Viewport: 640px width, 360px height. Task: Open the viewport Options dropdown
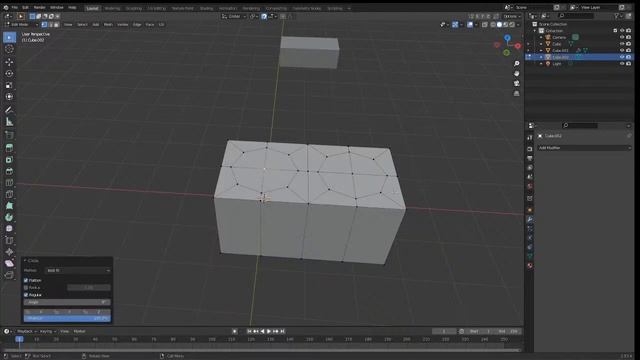(x=512, y=16)
